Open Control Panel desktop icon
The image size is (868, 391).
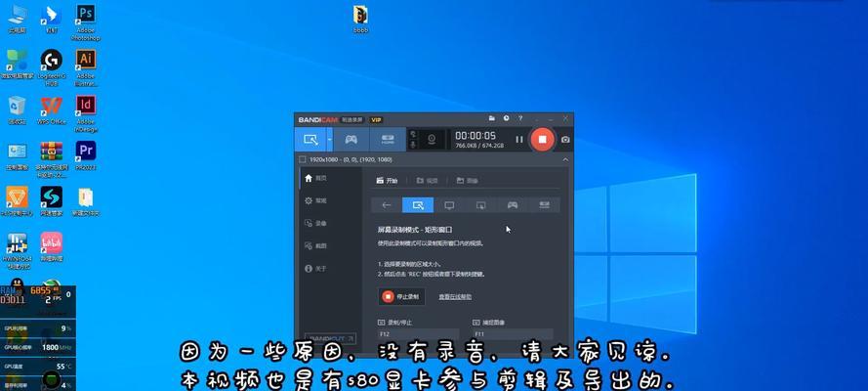point(18,155)
